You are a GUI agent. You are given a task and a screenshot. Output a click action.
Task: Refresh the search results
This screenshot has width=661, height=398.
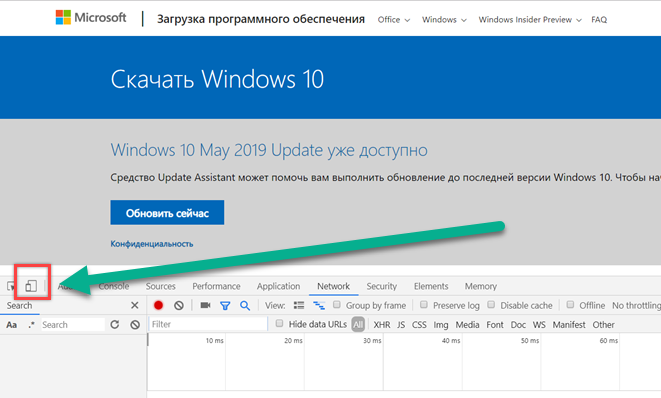click(115, 325)
